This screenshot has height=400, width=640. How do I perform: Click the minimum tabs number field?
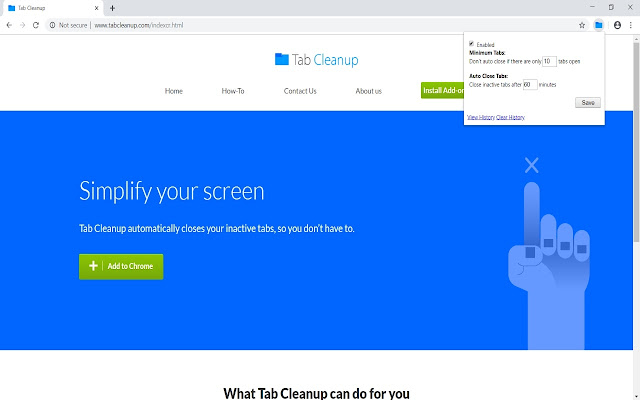point(549,61)
